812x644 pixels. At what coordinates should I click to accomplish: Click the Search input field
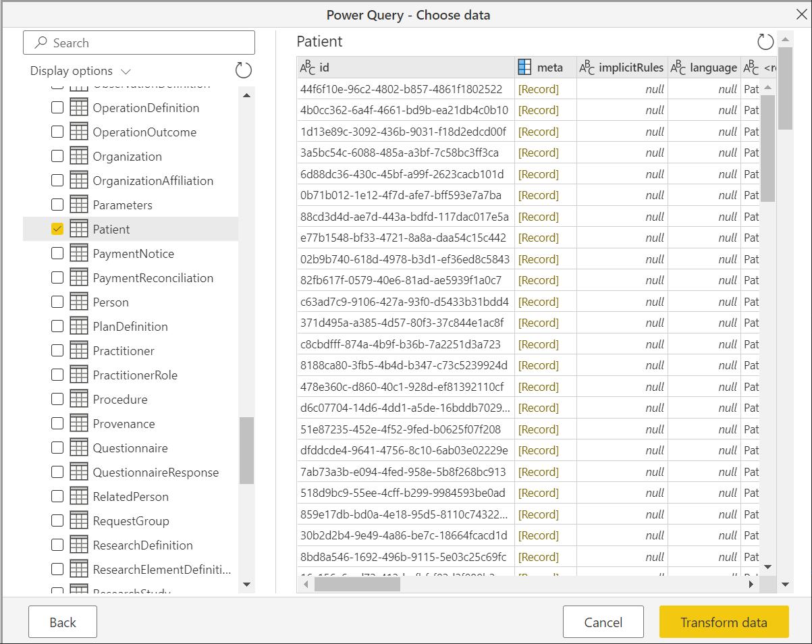click(x=139, y=43)
